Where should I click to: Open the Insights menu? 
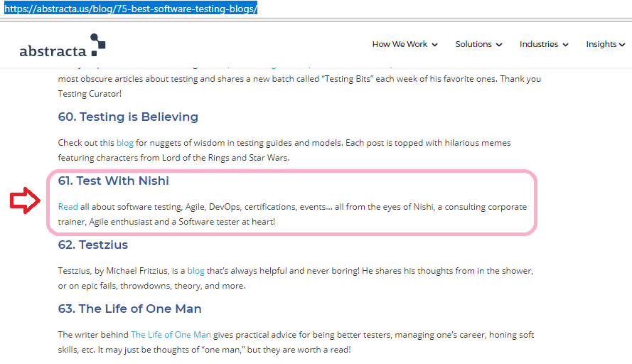coord(601,44)
